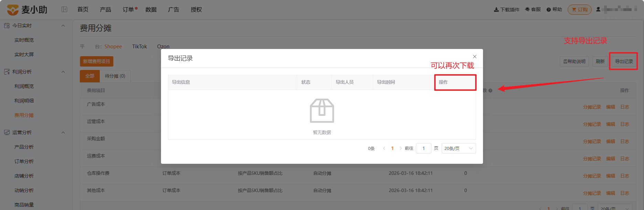This screenshot has width=644, height=210.
Task: Select the Ozon platform tab
Action: [x=163, y=47]
